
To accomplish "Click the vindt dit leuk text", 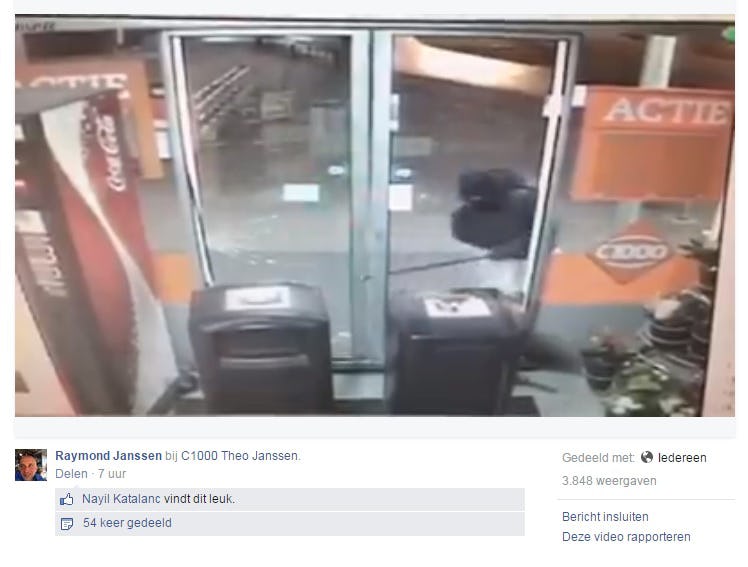I will pyautogui.click(x=199, y=499).
